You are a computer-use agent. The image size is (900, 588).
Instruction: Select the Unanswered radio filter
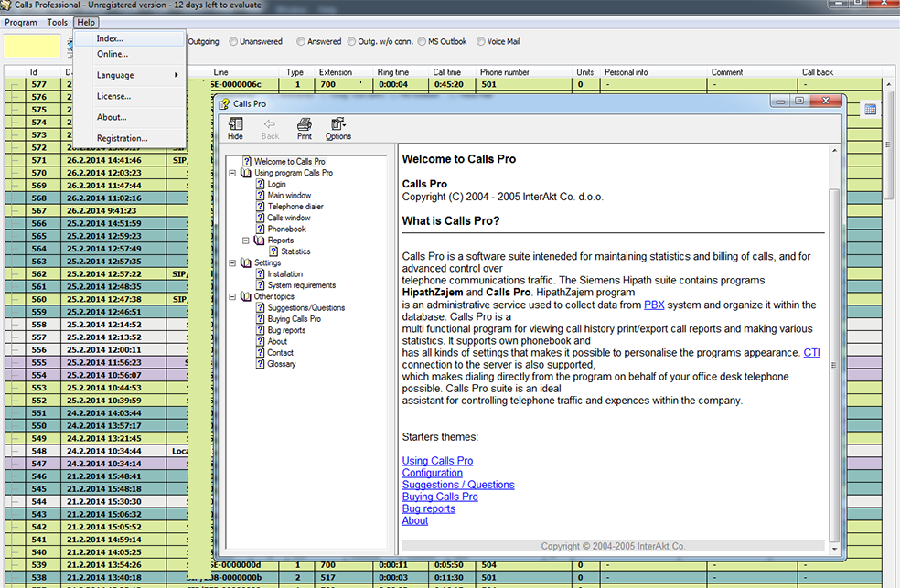click(x=233, y=41)
